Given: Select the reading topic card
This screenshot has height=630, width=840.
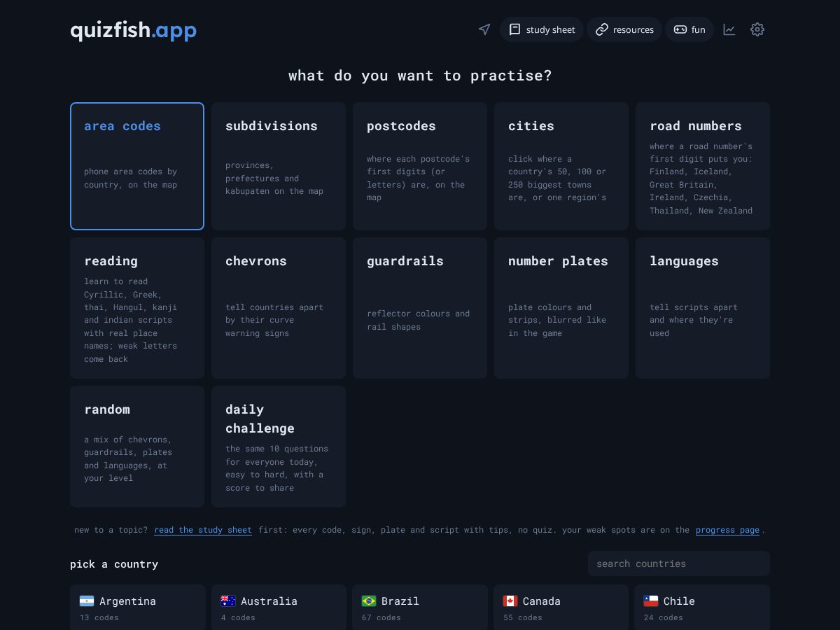Looking at the screenshot, I should click(x=137, y=308).
